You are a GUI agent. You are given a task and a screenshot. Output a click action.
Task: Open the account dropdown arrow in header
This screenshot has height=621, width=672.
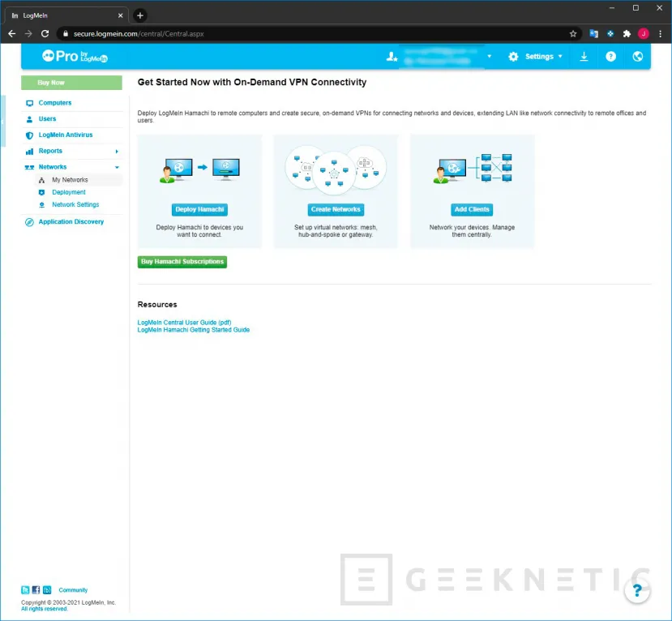(x=489, y=57)
